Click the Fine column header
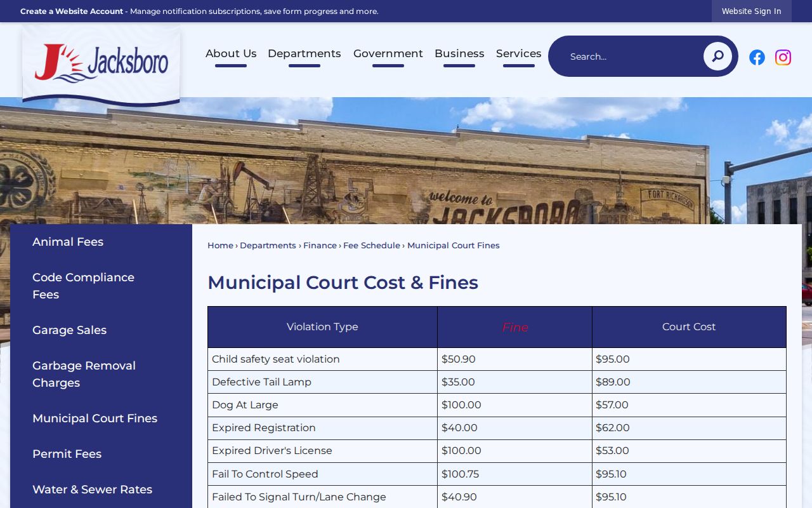 (x=514, y=327)
